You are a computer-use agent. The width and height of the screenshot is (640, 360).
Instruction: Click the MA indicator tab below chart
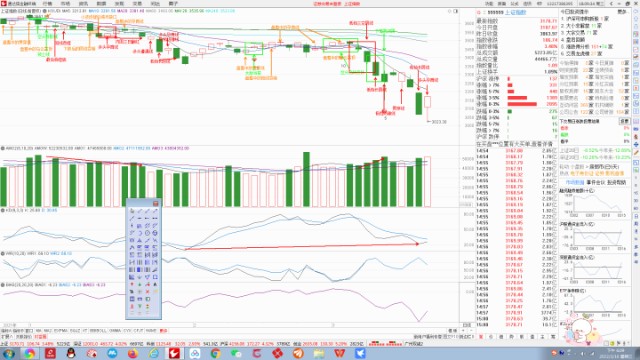pos(39,331)
